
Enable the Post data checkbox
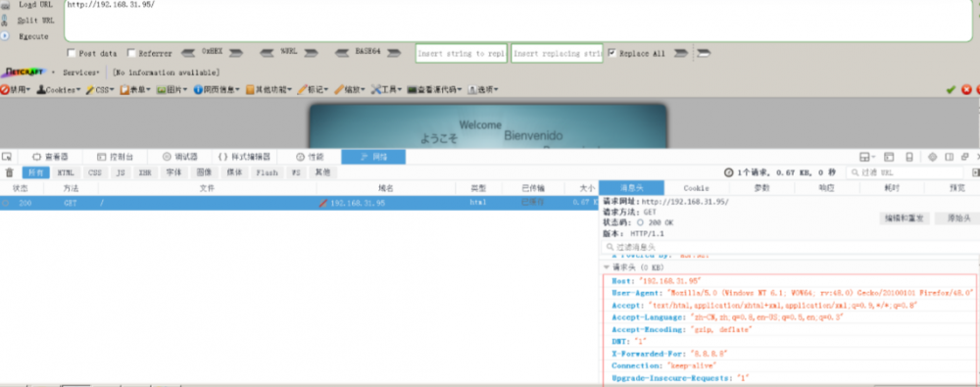(x=72, y=53)
